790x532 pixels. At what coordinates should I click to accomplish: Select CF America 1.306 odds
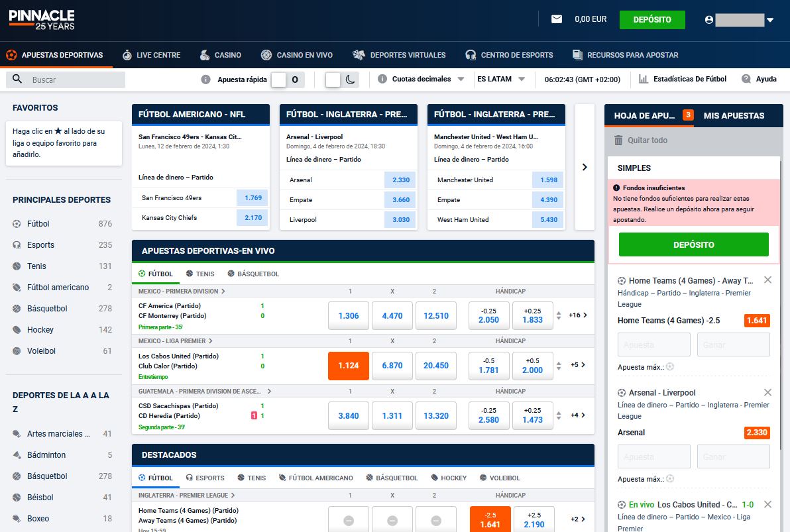348,316
